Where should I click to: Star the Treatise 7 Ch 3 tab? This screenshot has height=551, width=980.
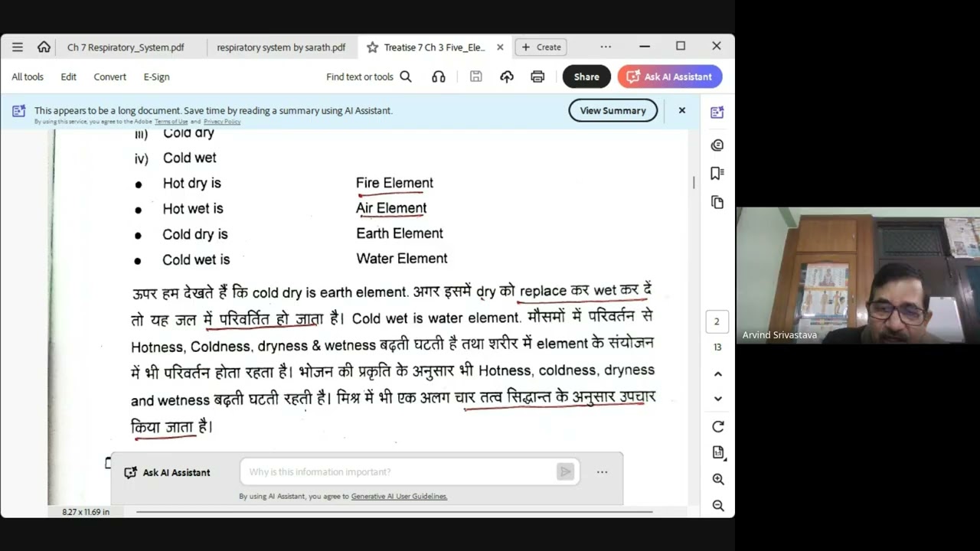pos(372,47)
